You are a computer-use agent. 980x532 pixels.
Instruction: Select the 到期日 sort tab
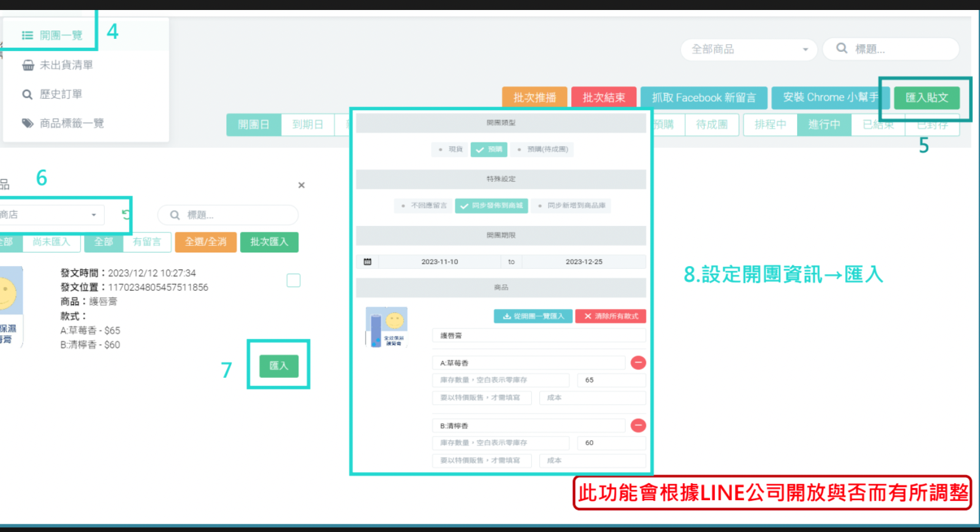tap(308, 125)
